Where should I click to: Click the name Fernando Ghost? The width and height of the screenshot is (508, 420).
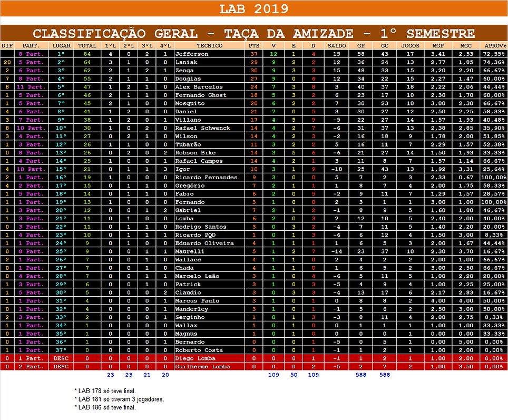click(x=201, y=95)
